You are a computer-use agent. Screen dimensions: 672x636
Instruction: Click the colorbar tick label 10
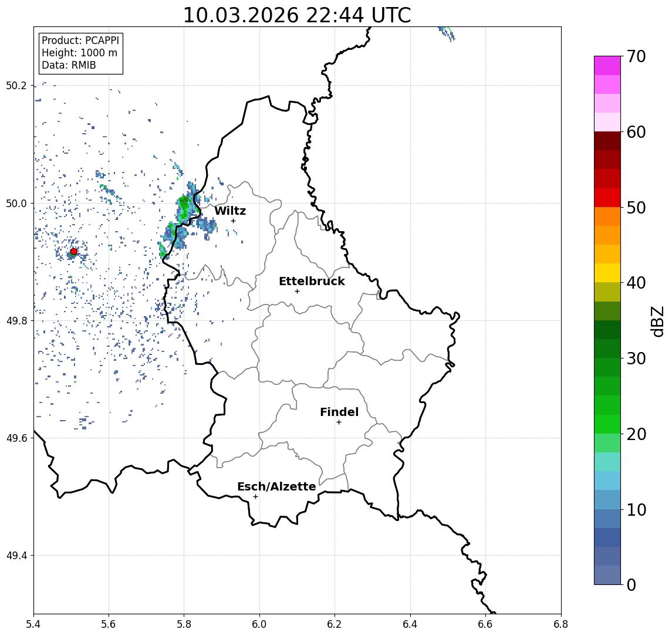pos(636,509)
